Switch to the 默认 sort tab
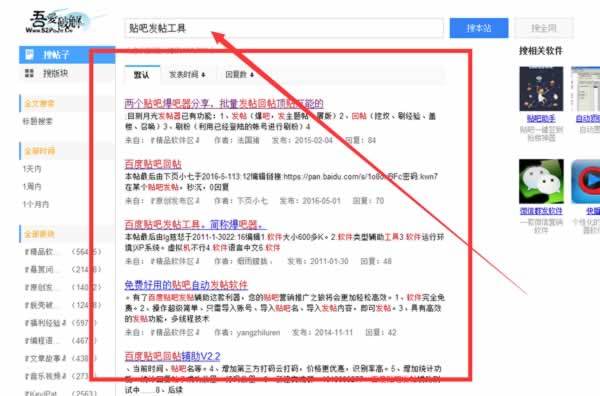The image size is (600, 396). (x=142, y=75)
